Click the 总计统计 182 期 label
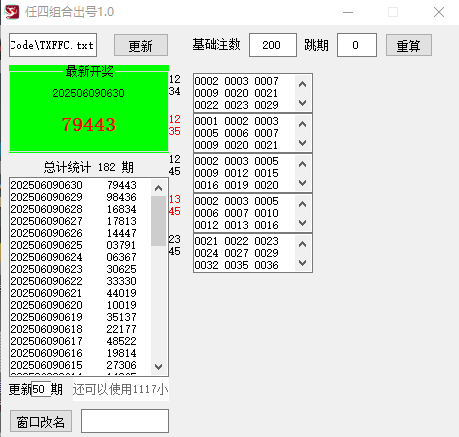The width and height of the screenshot is (459, 437). (x=89, y=167)
